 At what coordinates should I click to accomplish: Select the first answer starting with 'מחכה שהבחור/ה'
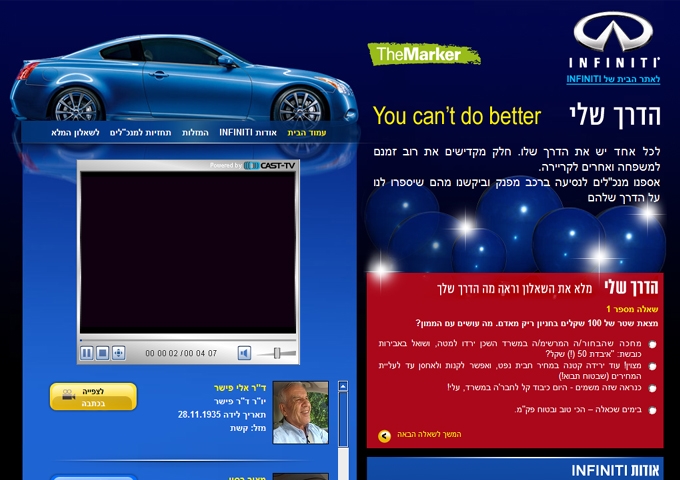pos(652,344)
